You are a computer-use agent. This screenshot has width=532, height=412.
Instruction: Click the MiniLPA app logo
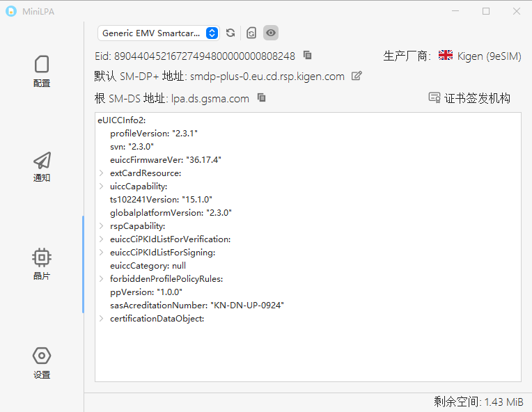tap(11, 11)
